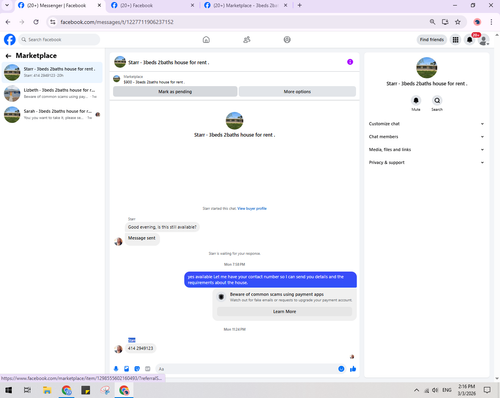Record a voice clip microphone icon
The image size is (500, 398).
116,369
